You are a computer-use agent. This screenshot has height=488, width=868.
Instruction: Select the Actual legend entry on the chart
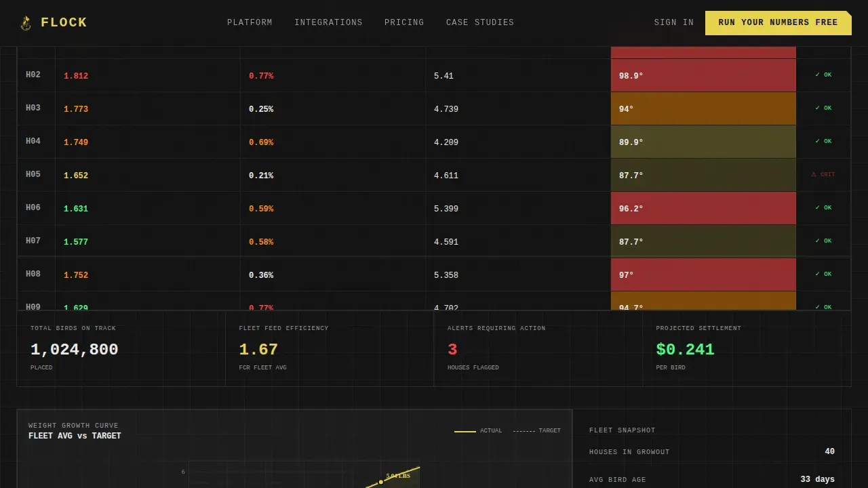478,431
